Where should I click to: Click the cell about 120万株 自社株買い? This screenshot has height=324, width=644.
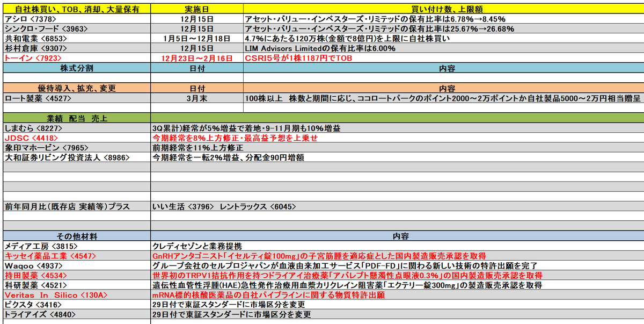pyautogui.click(x=443, y=38)
